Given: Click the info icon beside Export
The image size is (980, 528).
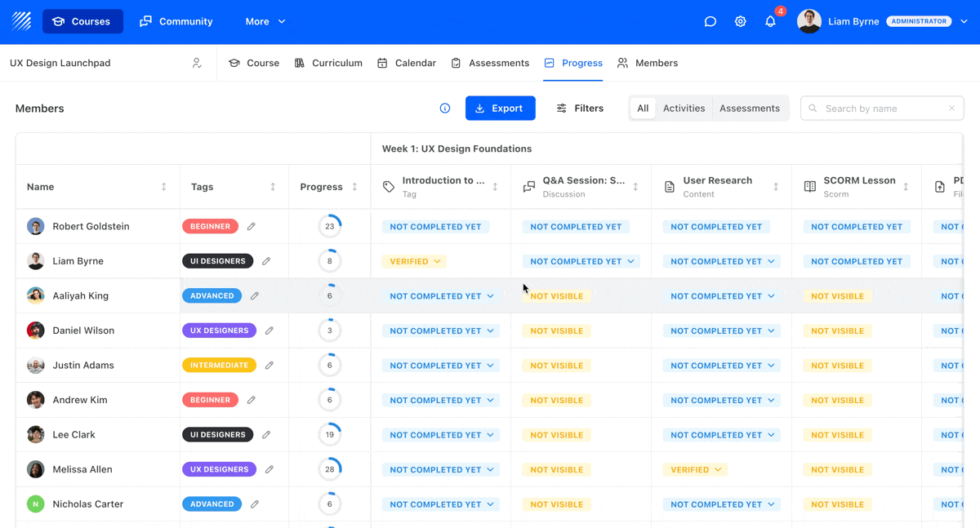Looking at the screenshot, I should [x=445, y=109].
